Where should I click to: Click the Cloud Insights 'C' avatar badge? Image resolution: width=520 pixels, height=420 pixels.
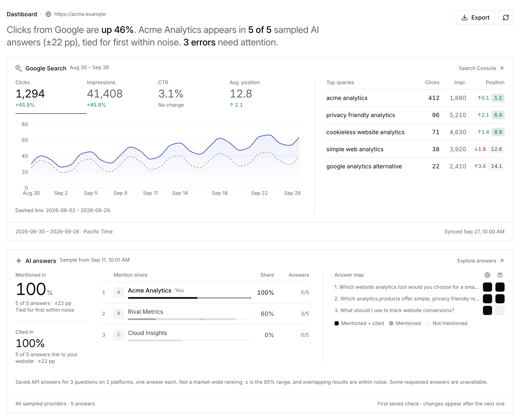pyautogui.click(x=119, y=335)
